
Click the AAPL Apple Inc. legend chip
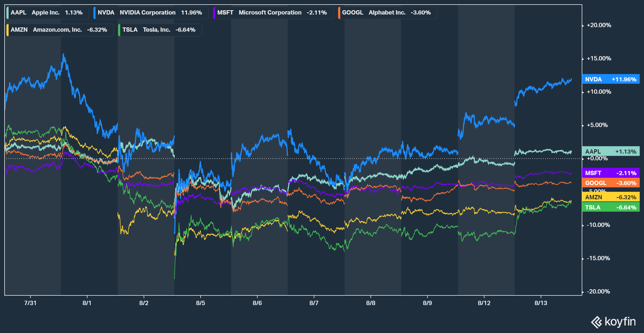tap(47, 13)
